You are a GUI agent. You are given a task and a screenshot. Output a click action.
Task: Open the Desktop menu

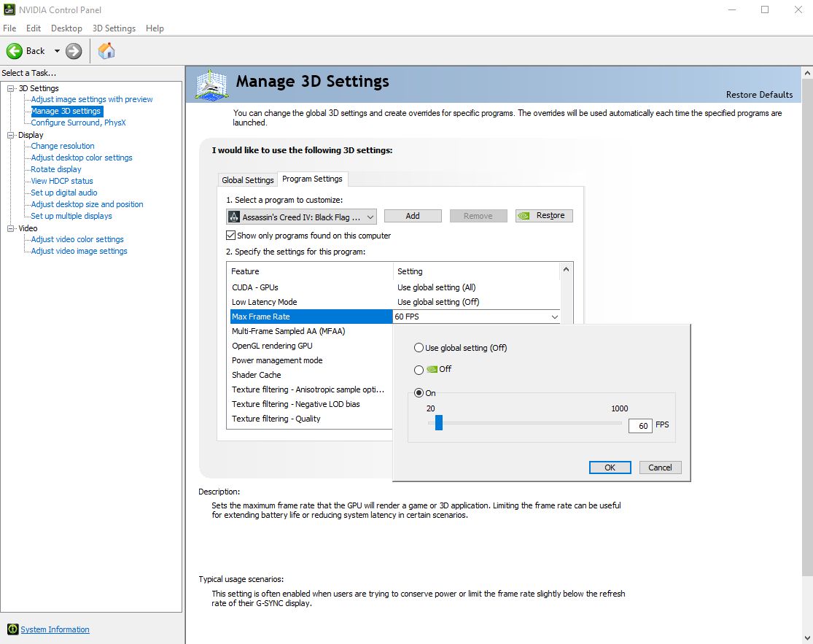coord(66,28)
